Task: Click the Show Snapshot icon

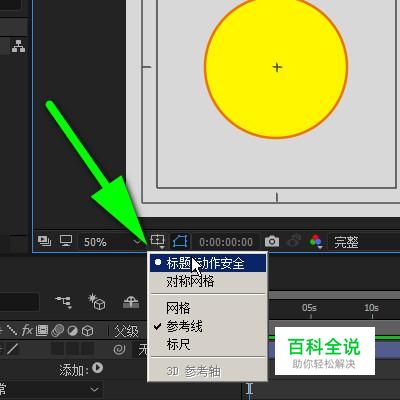Action: (x=293, y=241)
